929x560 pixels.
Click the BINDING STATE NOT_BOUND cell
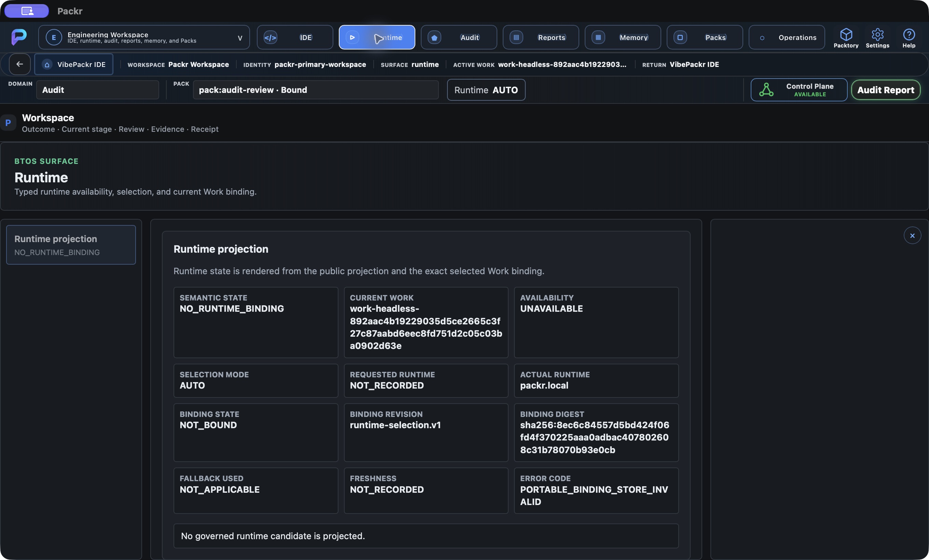(255, 432)
